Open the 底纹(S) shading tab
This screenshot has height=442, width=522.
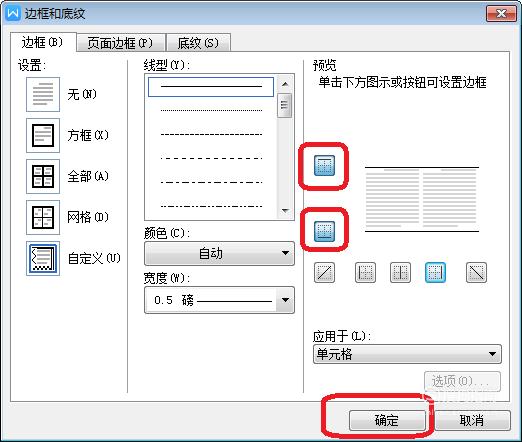click(x=198, y=43)
